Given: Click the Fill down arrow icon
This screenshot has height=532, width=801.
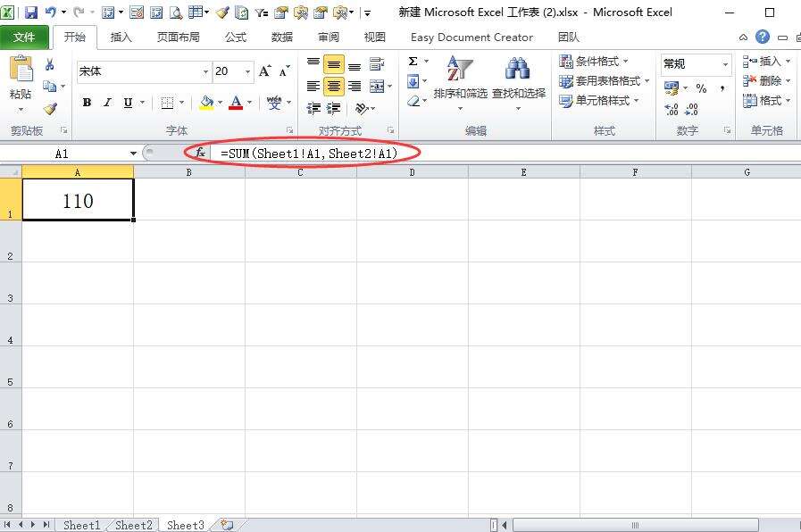Looking at the screenshot, I should [413, 81].
